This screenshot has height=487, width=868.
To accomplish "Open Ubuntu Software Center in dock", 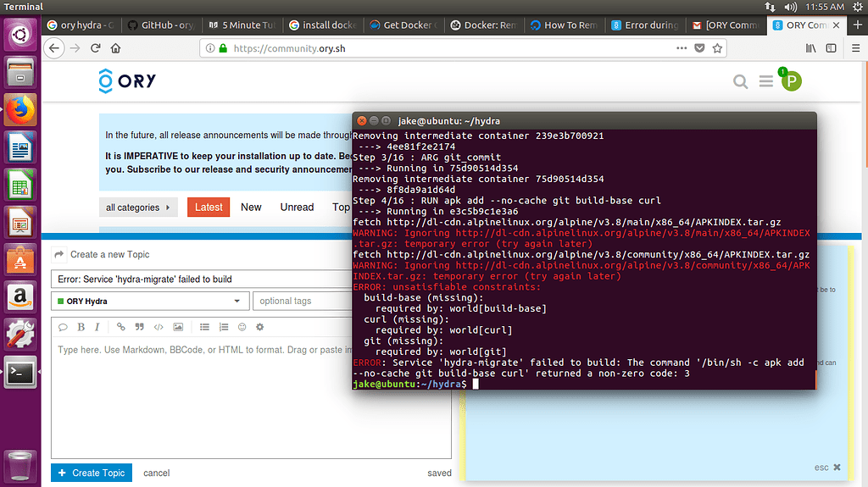I will [x=20, y=259].
